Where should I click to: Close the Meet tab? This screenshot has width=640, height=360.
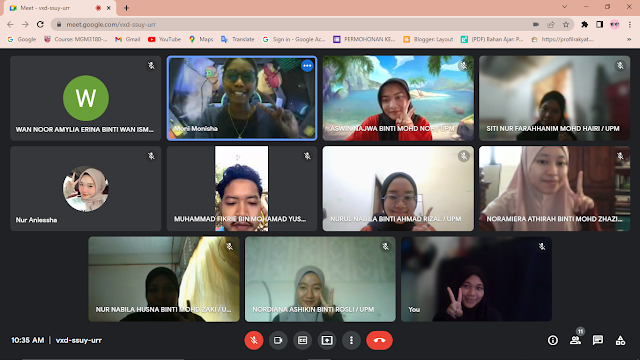[109, 8]
